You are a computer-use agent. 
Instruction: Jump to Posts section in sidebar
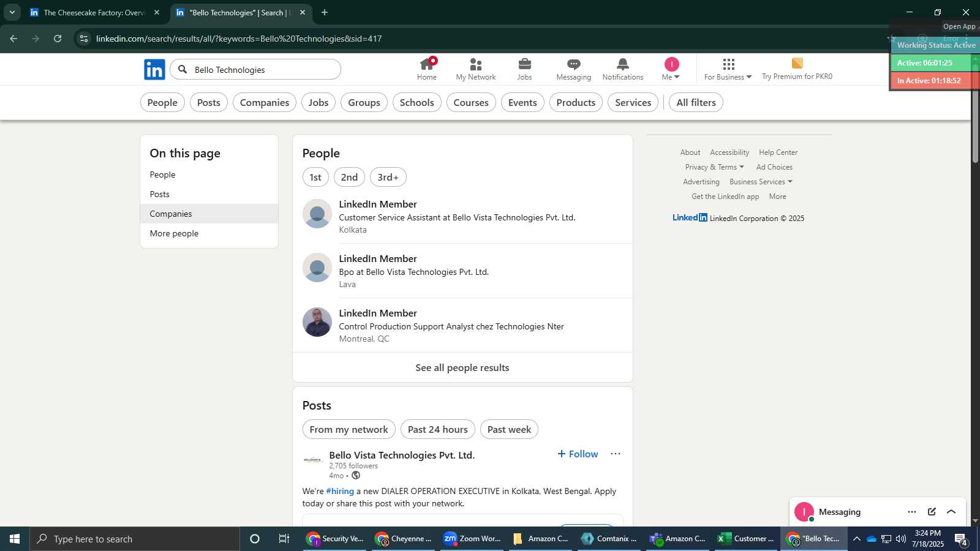pyautogui.click(x=209, y=194)
